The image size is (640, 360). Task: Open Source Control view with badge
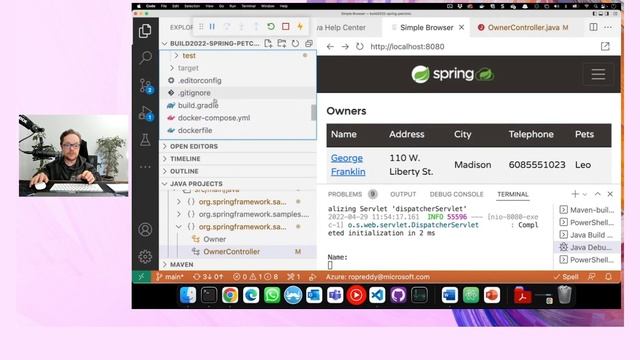[x=145, y=86]
